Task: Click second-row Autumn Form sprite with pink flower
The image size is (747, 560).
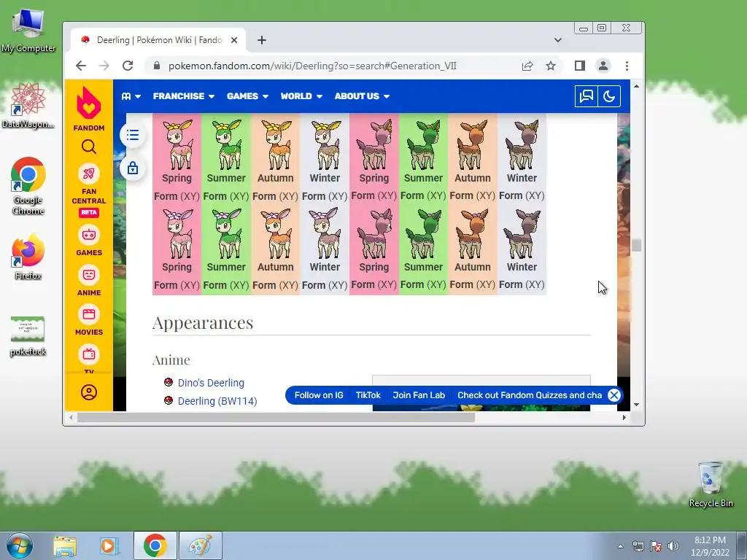Action: (x=275, y=234)
